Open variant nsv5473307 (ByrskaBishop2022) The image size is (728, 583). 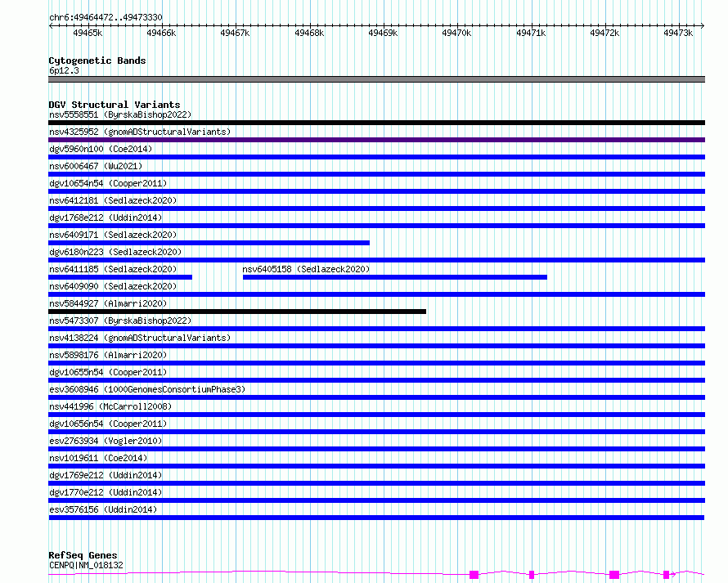[x=120, y=321]
